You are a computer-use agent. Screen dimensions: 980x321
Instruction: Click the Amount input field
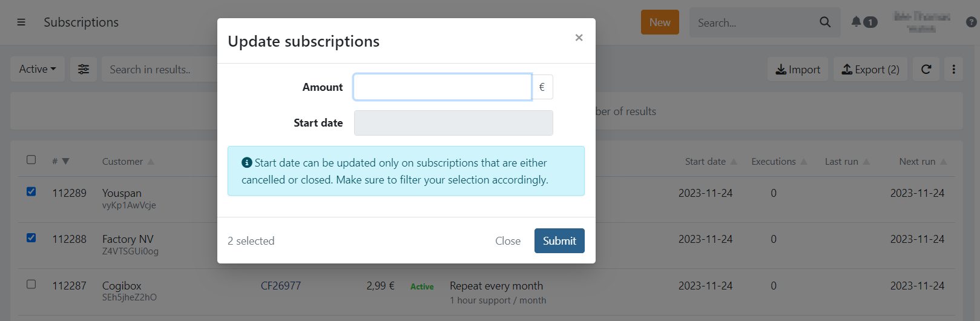pos(442,87)
